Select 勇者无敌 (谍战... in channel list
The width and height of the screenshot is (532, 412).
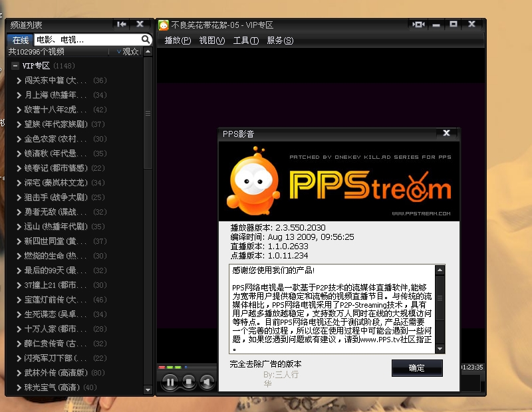(55, 211)
